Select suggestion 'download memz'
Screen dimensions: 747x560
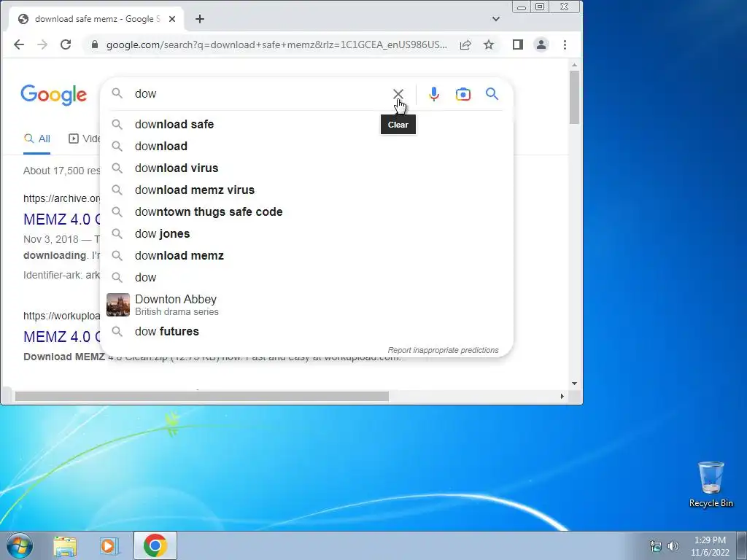[307, 256]
